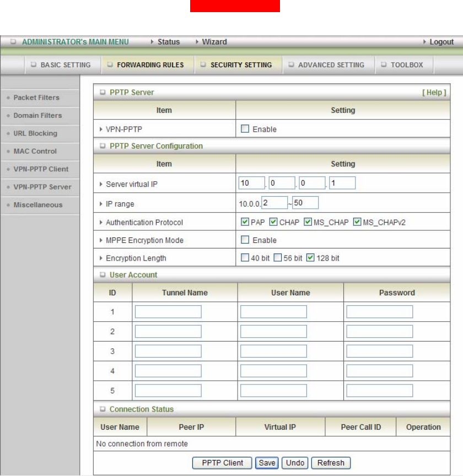The image size is (463, 476).
Task: Uncheck the CHAP authentication checkbox
Action: coord(273,222)
